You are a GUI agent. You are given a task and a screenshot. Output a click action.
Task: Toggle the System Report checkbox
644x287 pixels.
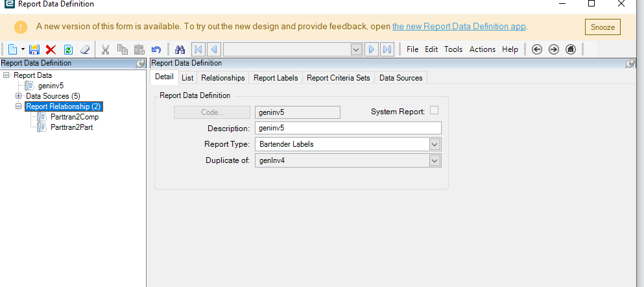point(435,111)
